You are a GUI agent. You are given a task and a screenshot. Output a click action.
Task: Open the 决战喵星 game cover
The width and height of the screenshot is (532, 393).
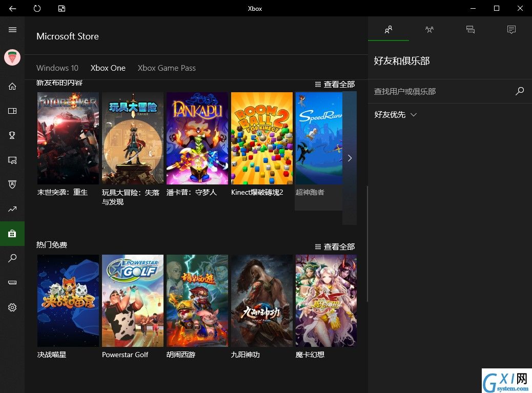[x=68, y=301]
